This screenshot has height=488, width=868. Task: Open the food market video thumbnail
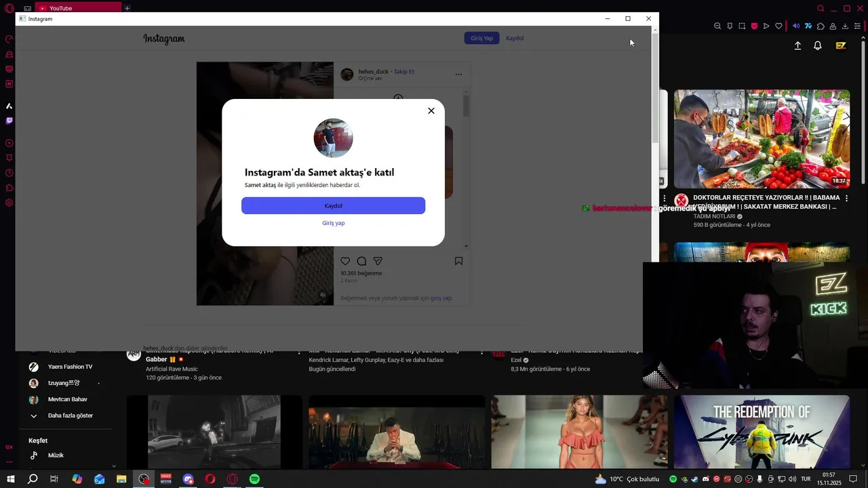[x=762, y=139]
